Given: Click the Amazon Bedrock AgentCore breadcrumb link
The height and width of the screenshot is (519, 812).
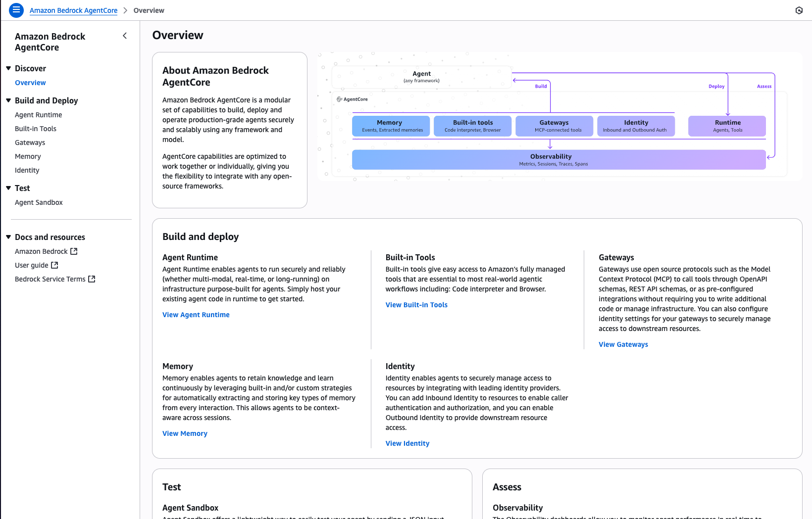Looking at the screenshot, I should click(73, 10).
